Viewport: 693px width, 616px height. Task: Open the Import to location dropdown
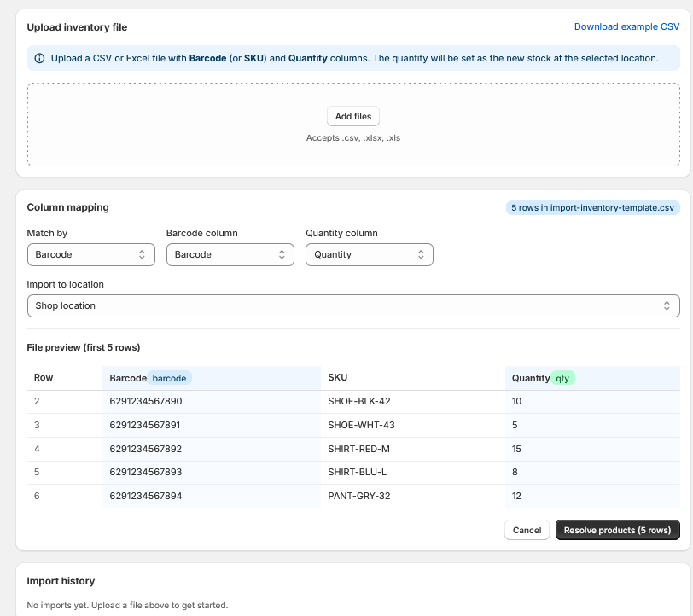click(x=353, y=305)
